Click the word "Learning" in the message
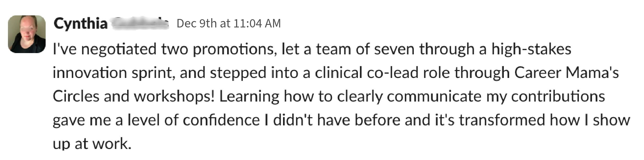Viewport: 644px width, 160px height. pyautogui.click(x=249, y=96)
